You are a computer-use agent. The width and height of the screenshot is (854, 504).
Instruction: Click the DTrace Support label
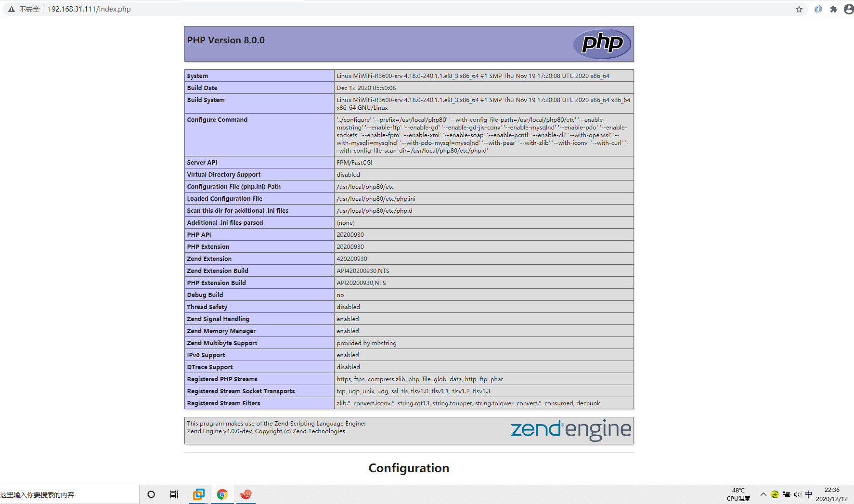pyautogui.click(x=210, y=367)
